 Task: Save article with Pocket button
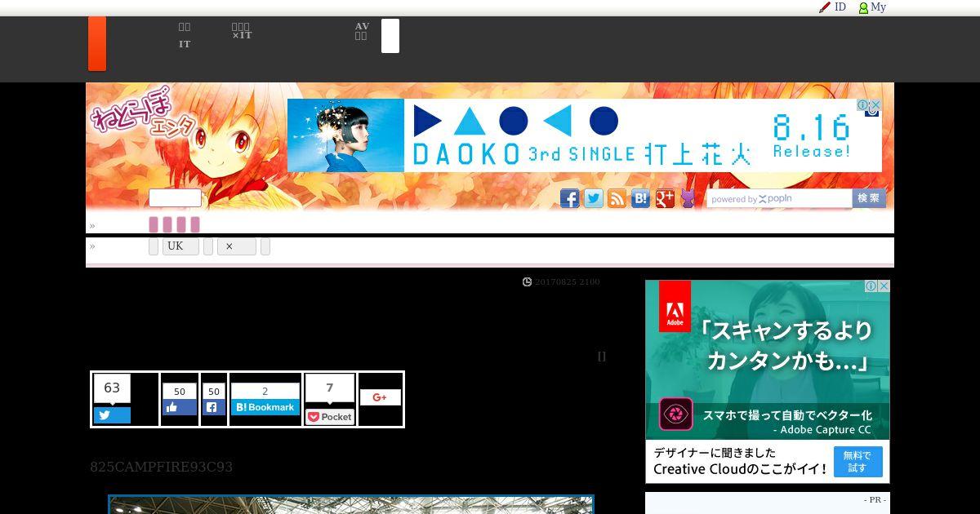click(x=330, y=417)
